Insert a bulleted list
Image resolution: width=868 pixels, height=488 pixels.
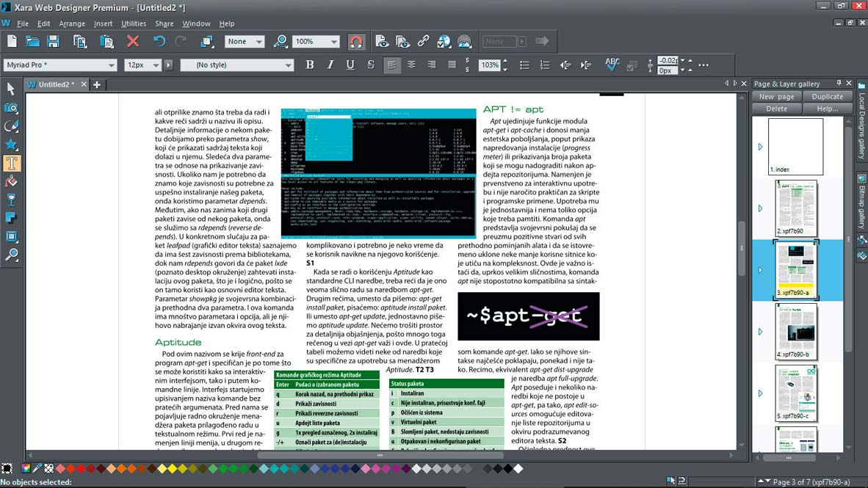pos(524,65)
